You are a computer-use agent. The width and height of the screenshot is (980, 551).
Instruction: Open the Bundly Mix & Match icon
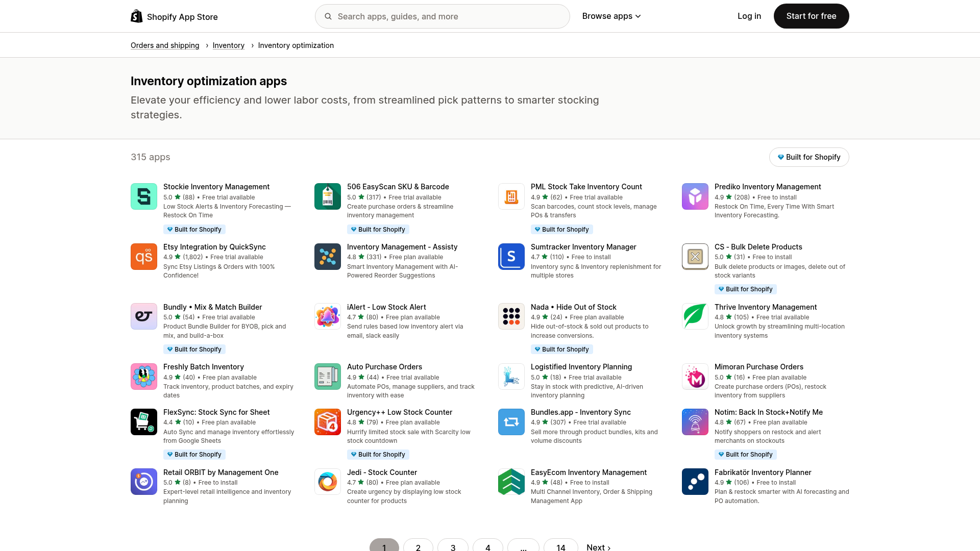coord(144,316)
